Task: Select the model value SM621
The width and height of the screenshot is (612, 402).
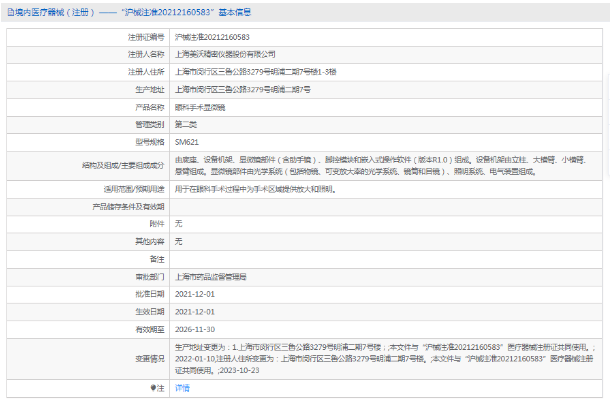Action: (x=186, y=141)
